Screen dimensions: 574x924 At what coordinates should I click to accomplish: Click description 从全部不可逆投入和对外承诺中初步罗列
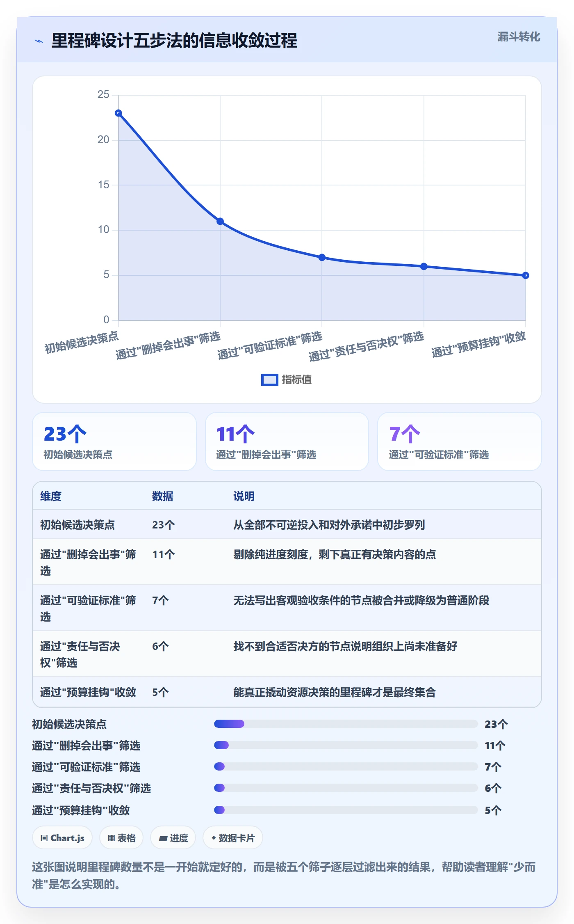tap(329, 525)
